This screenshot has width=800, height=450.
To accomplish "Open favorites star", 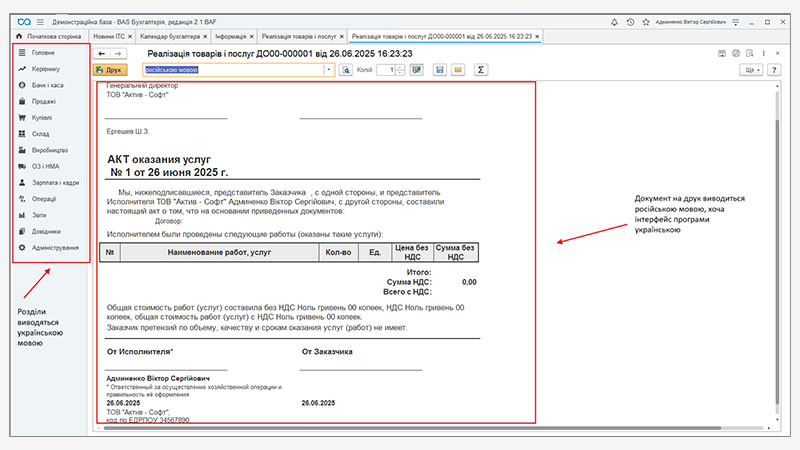I will 646,22.
